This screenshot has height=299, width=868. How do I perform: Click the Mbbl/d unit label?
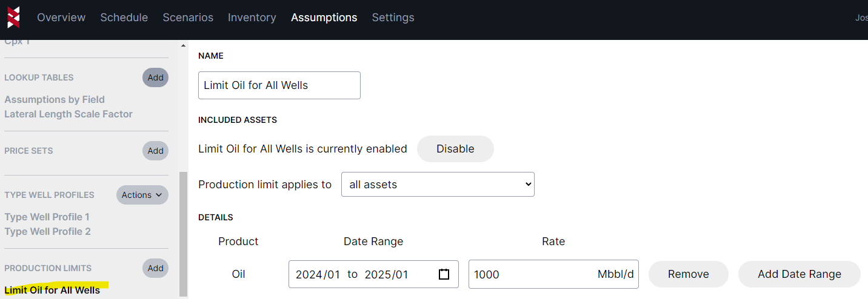click(x=615, y=275)
